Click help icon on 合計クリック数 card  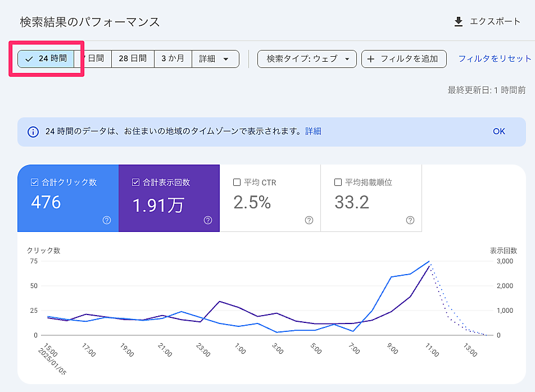coord(107,220)
